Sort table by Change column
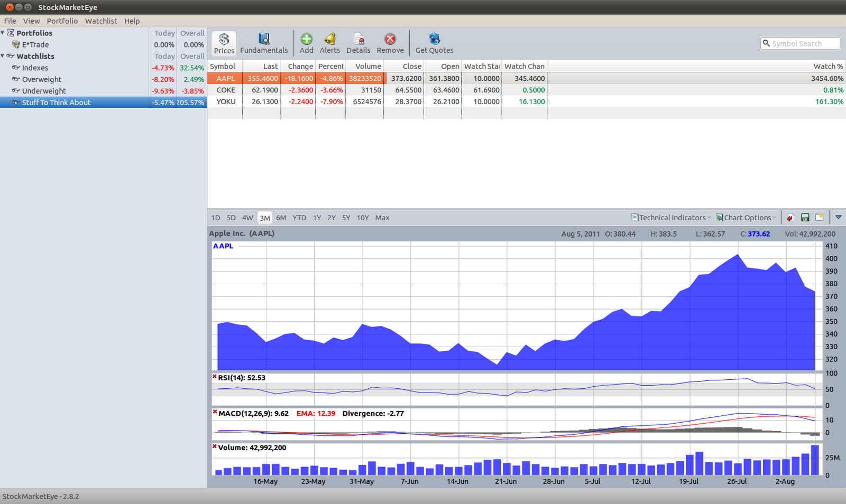 click(x=298, y=66)
